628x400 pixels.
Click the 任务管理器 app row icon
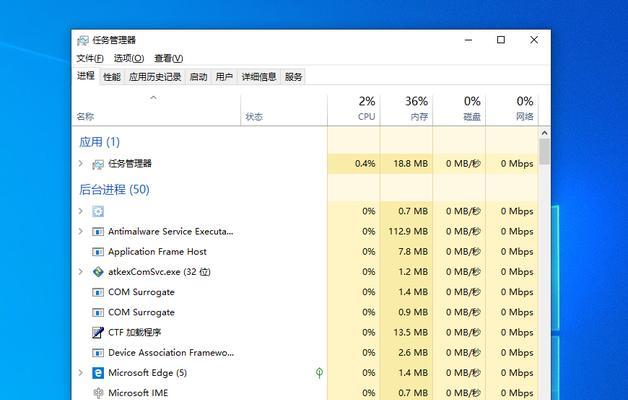tap(98, 164)
